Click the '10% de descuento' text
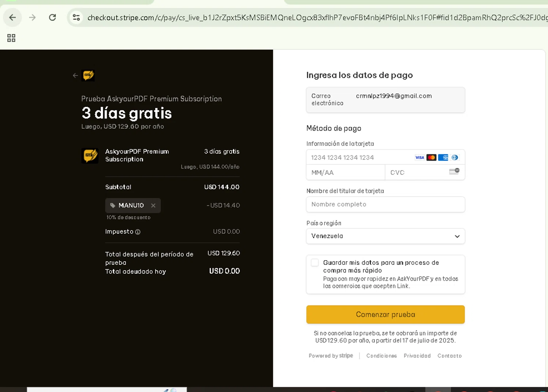 click(x=129, y=217)
